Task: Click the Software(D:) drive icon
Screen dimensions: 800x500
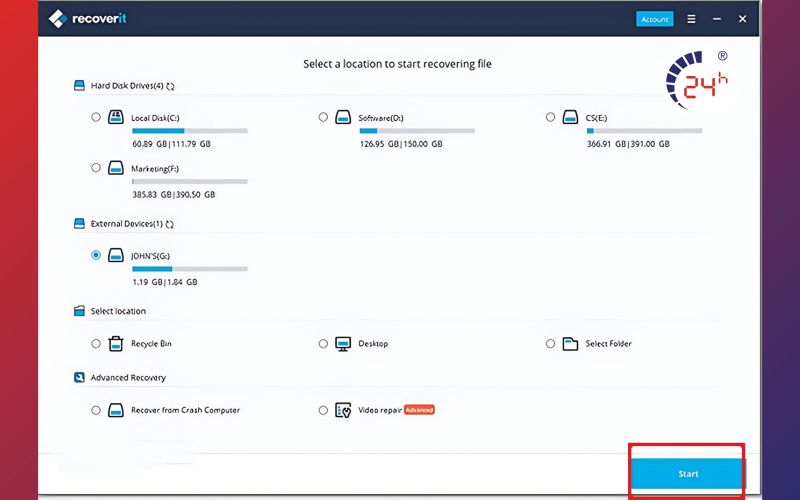Action: 343,117
